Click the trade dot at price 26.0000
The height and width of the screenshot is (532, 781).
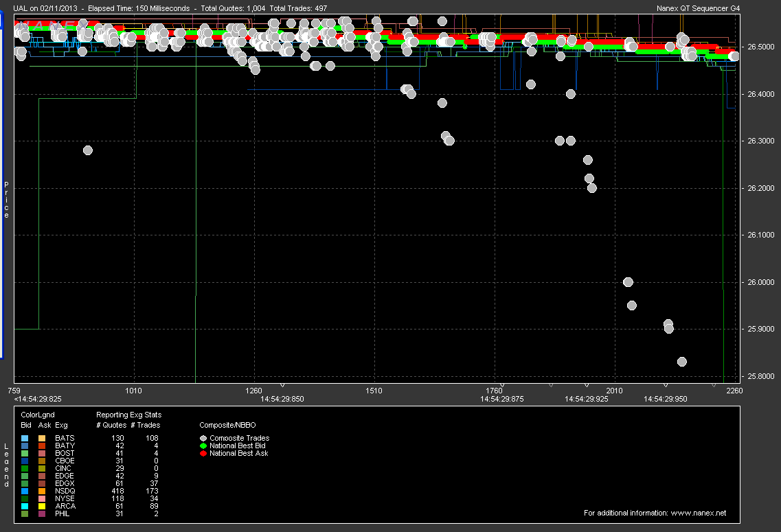[x=628, y=282]
